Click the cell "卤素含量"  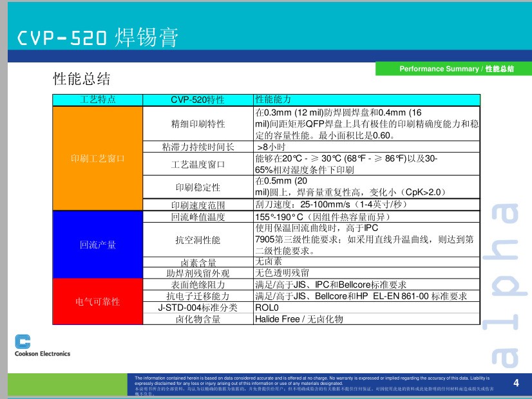coord(198,262)
